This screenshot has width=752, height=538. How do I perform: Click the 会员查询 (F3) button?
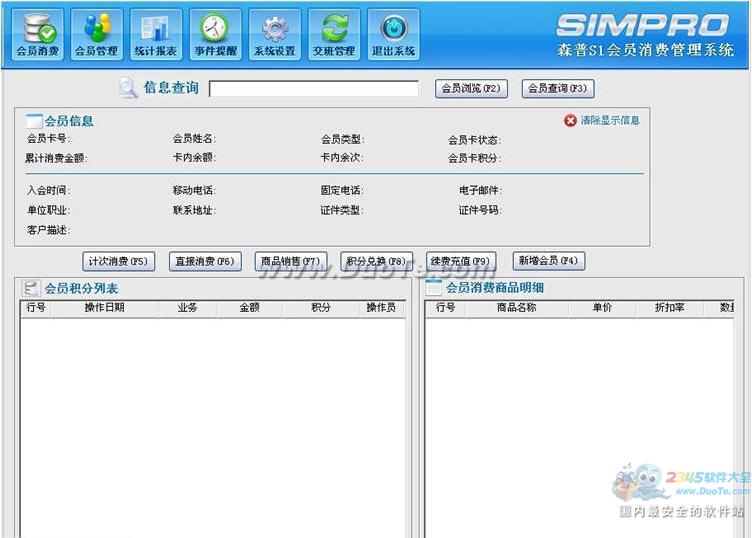click(558, 88)
